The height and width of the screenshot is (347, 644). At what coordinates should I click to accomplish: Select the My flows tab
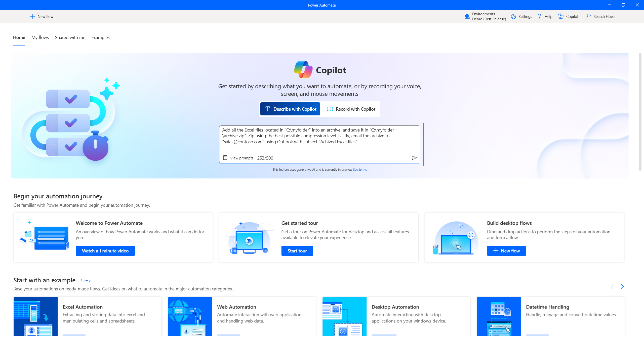click(40, 38)
